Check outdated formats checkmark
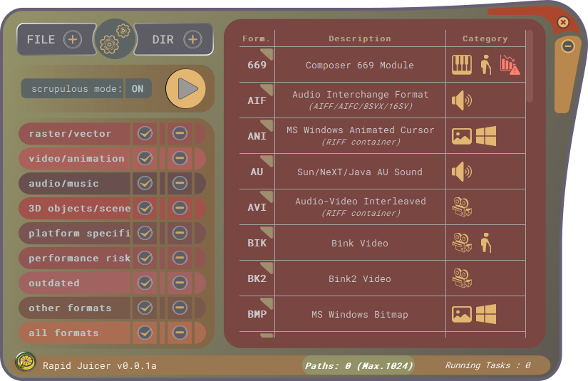The image size is (588, 381). click(x=145, y=283)
